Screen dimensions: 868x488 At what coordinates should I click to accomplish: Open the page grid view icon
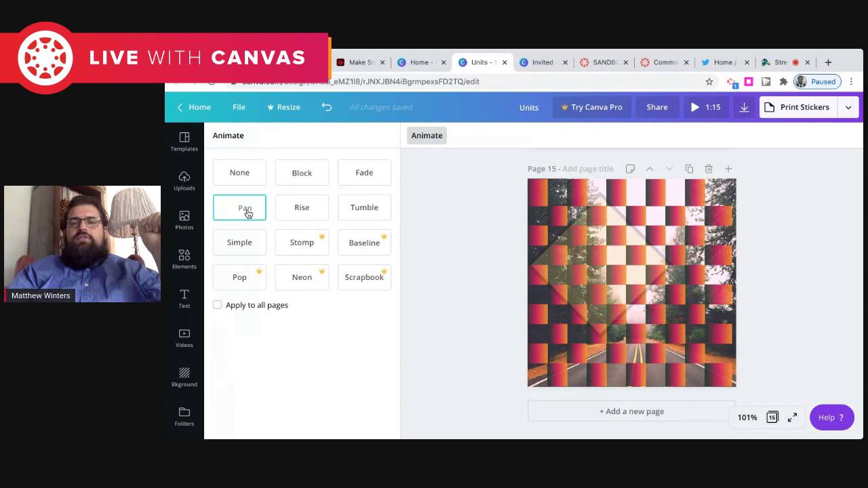coord(772,418)
